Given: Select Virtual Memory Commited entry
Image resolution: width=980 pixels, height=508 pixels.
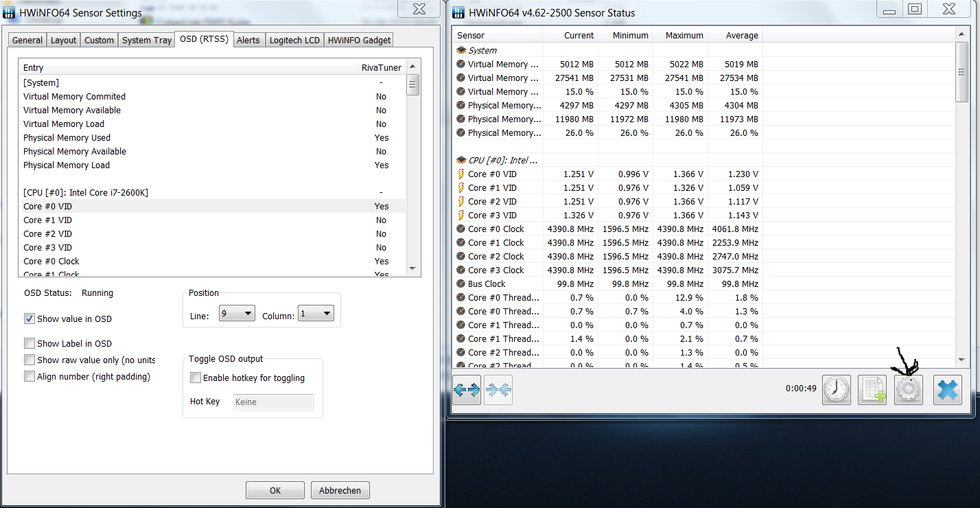Looking at the screenshot, I should pyautogui.click(x=212, y=97).
